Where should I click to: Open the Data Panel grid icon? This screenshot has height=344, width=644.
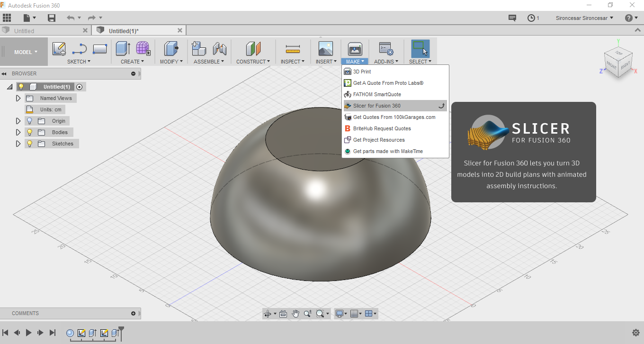(7, 18)
